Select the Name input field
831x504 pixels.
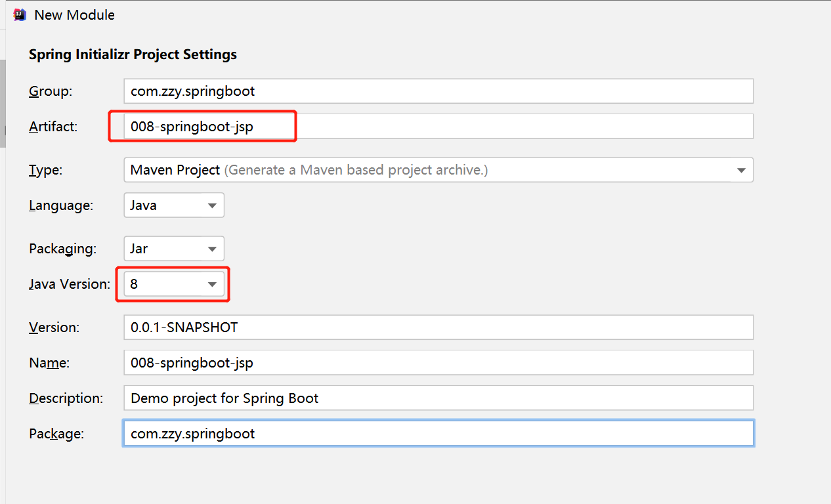[x=438, y=362]
